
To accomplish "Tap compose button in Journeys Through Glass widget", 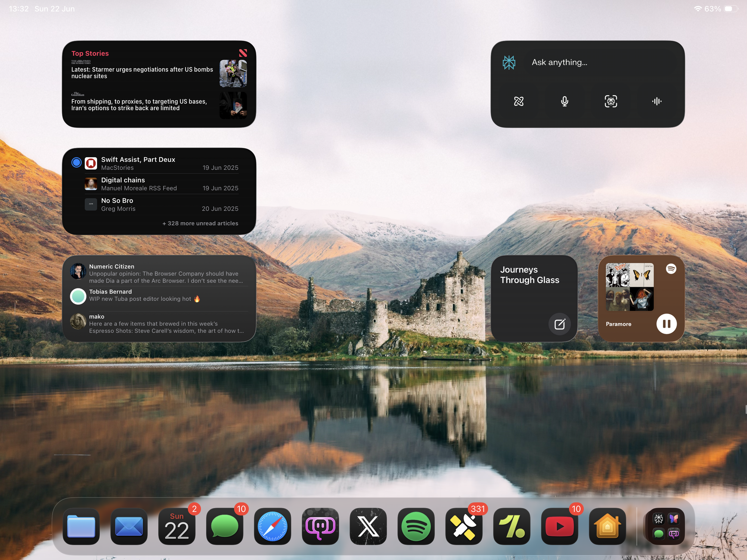I will (x=560, y=324).
